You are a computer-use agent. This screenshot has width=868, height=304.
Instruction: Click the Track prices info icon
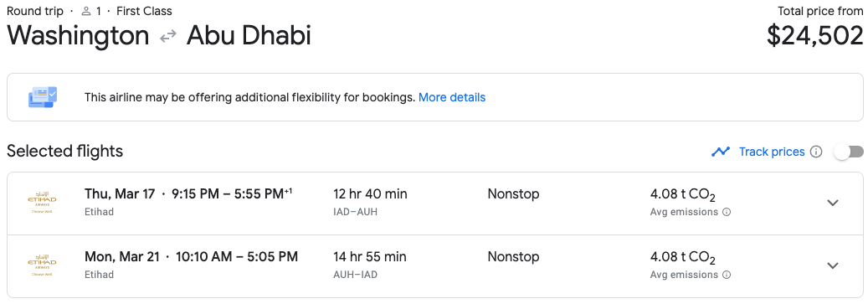pos(816,152)
